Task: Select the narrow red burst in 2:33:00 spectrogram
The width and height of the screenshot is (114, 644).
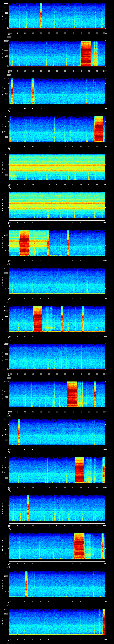Action: tap(19, 432)
